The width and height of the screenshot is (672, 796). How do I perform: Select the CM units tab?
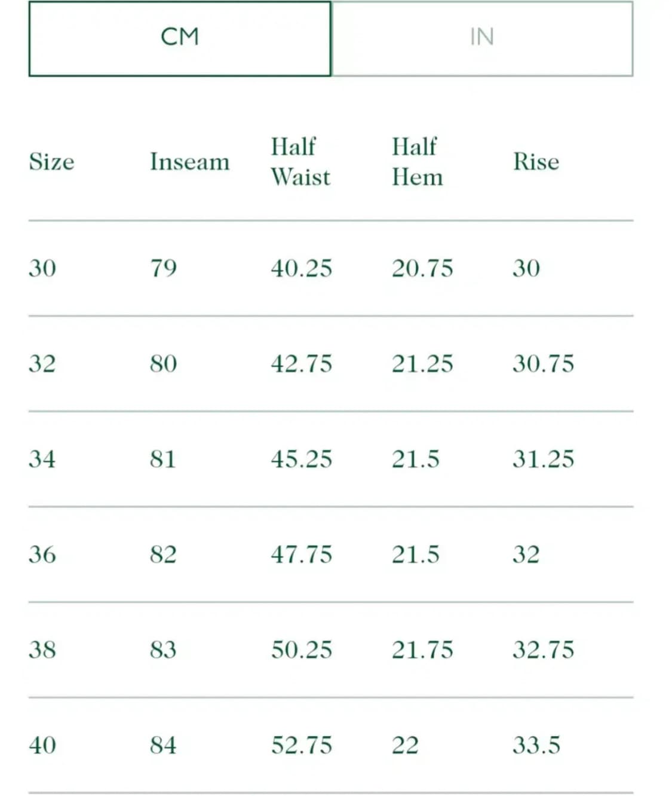(180, 38)
